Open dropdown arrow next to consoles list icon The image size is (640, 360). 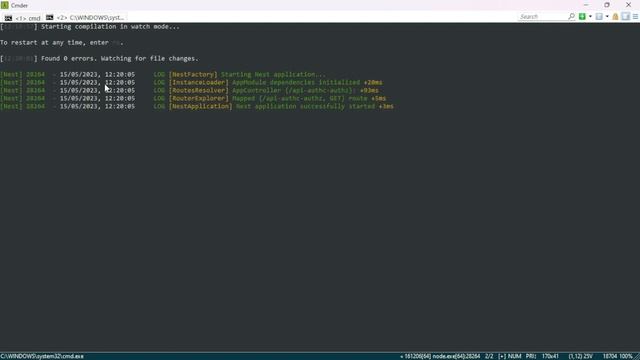tap(607, 16)
